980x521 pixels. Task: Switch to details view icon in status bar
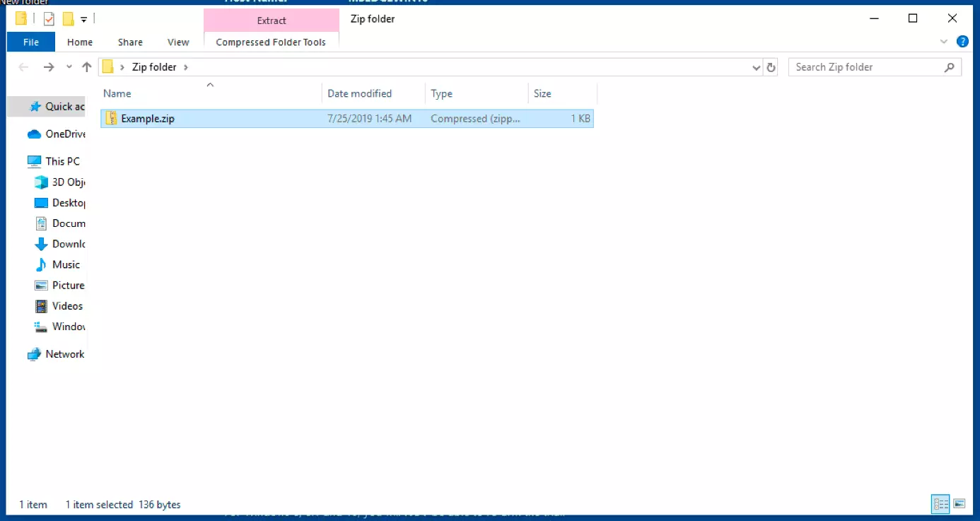point(940,504)
